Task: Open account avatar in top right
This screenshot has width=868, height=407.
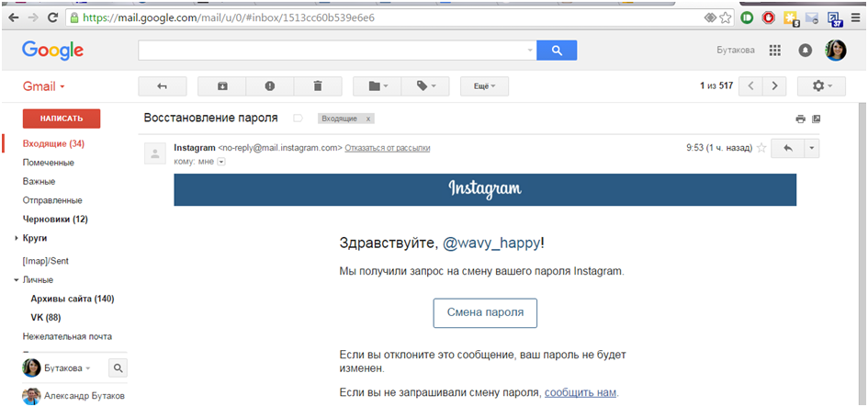Action: tap(835, 51)
